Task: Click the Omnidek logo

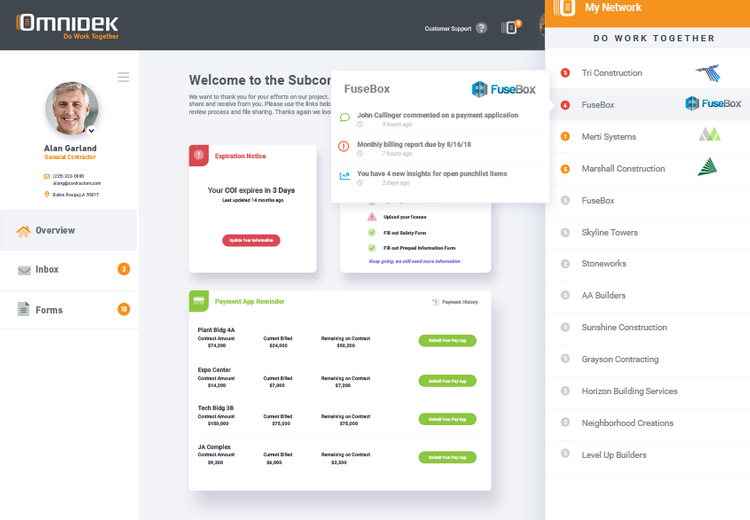Action: click(67, 26)
